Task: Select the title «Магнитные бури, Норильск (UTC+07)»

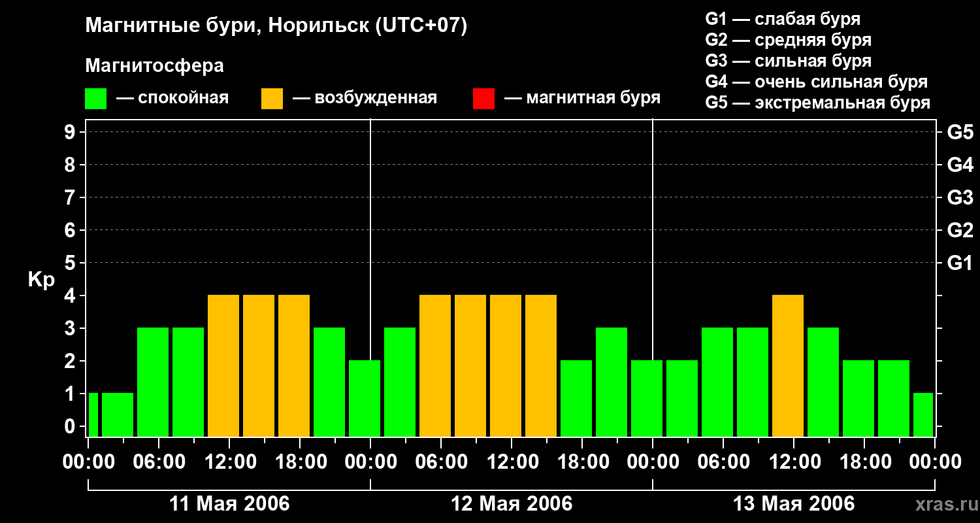Action: pos(276,26)
